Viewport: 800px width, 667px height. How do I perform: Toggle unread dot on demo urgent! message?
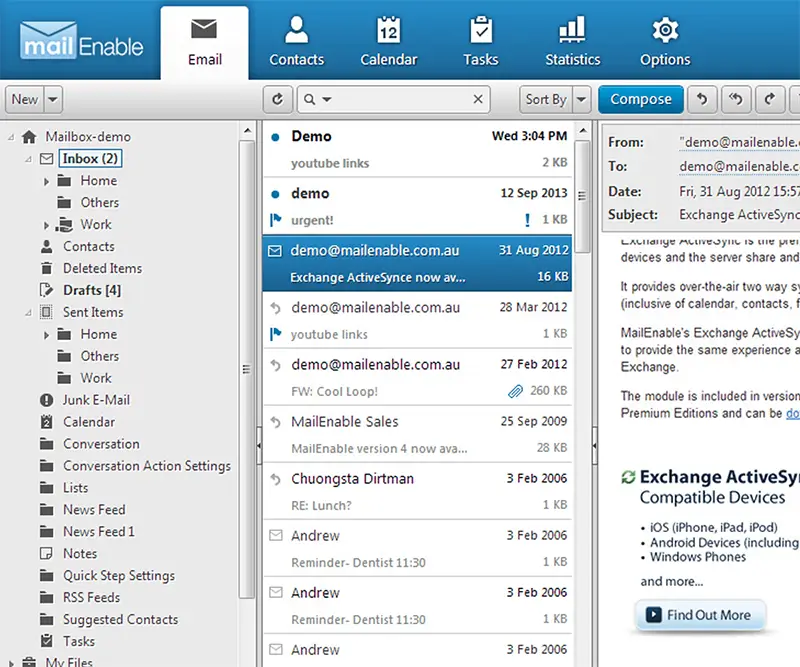point(275,194)
